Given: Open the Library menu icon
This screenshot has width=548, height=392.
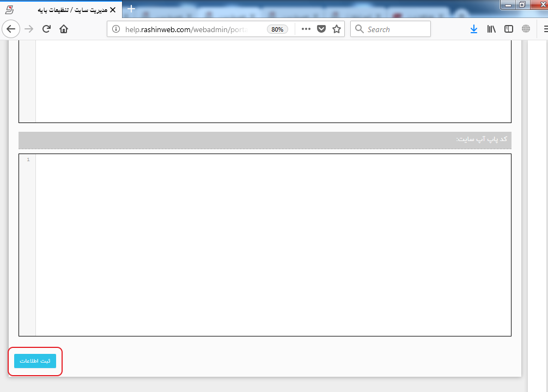Looking at the screenshot, I should tap(491, 29).
